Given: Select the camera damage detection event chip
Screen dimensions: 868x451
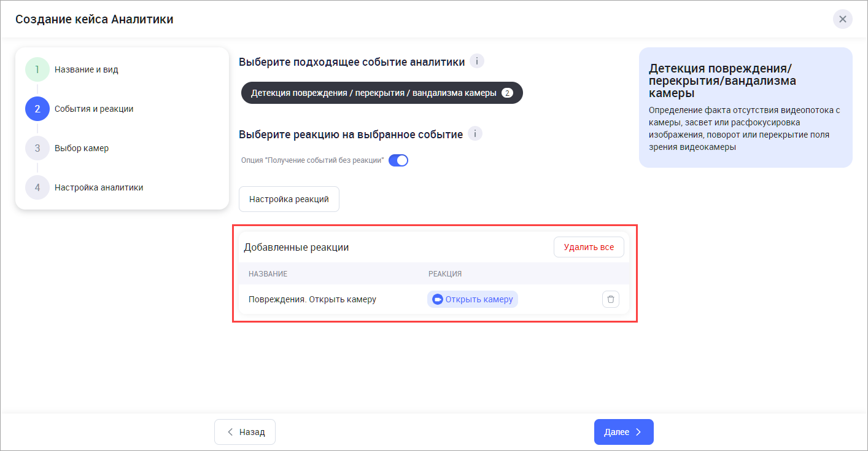Looking at the screenshot, I should pos(373,93).
